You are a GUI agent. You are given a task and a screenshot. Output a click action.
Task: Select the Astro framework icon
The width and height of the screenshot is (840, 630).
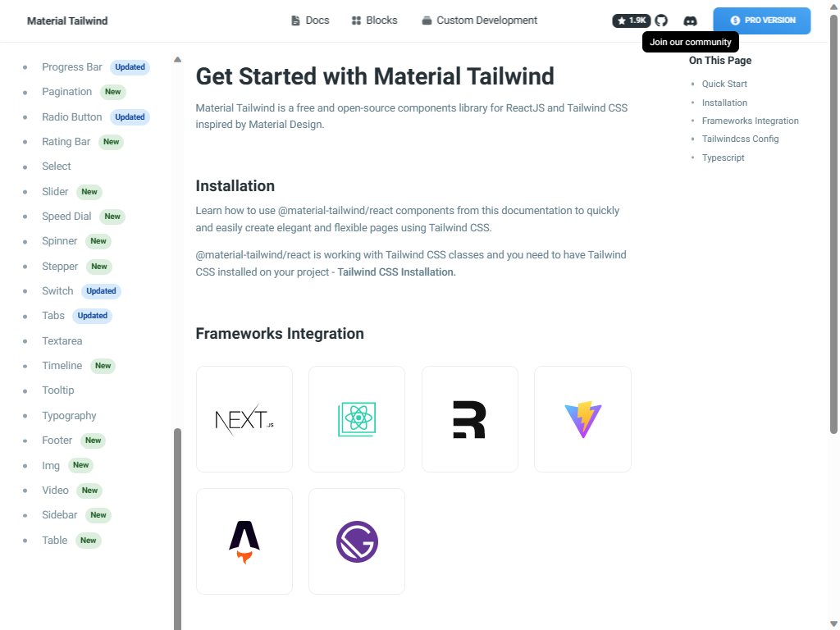pos(244,541)
